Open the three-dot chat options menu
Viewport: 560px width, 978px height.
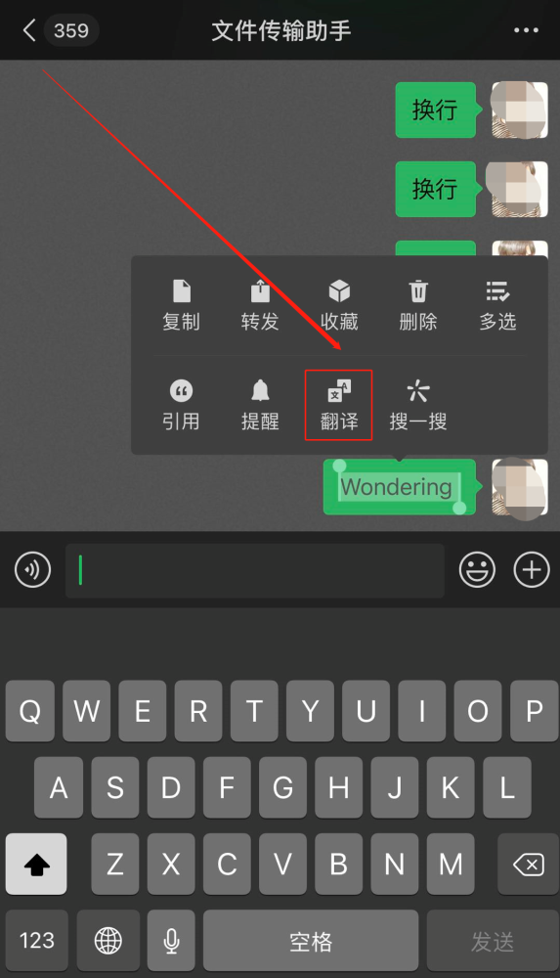click(526, 30)
